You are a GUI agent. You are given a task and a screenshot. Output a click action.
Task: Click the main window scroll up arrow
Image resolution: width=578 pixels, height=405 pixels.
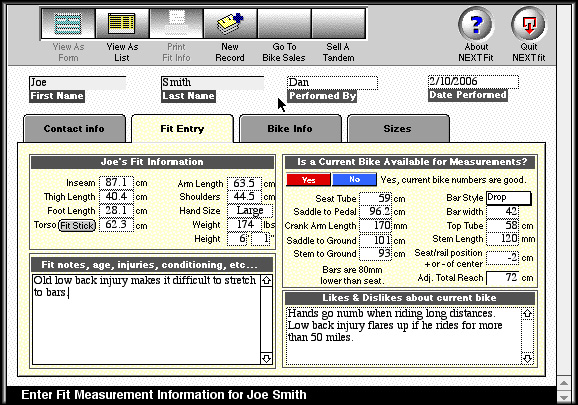pos(564,383)
